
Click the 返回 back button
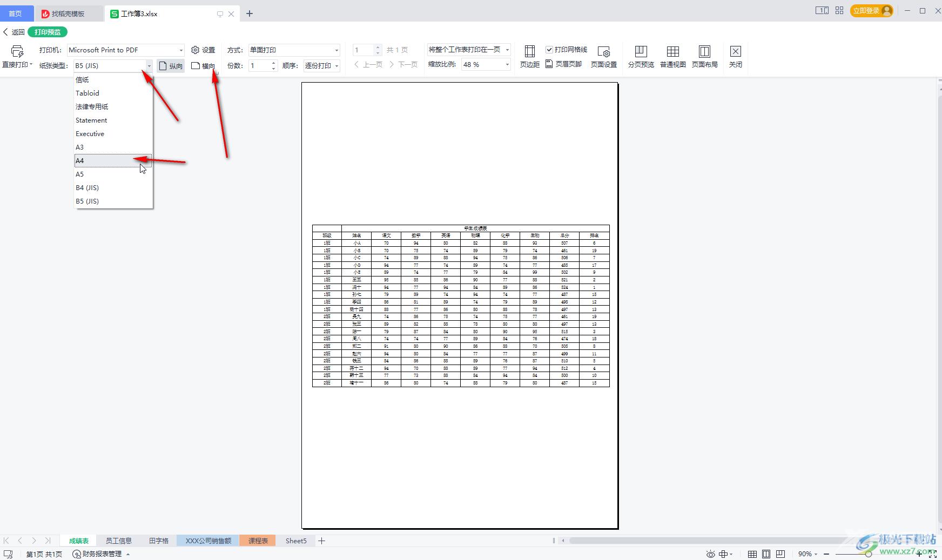click(x=14, y=32)
